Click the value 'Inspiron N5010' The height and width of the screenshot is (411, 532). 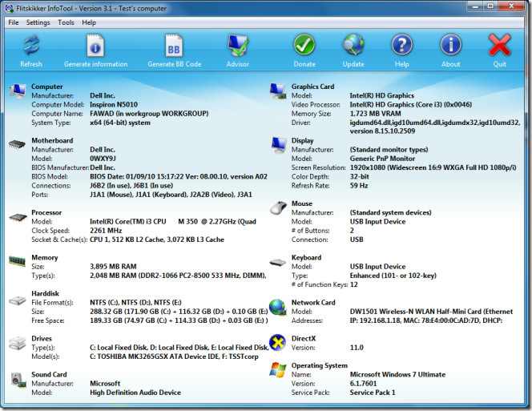(x=114, y=104)
